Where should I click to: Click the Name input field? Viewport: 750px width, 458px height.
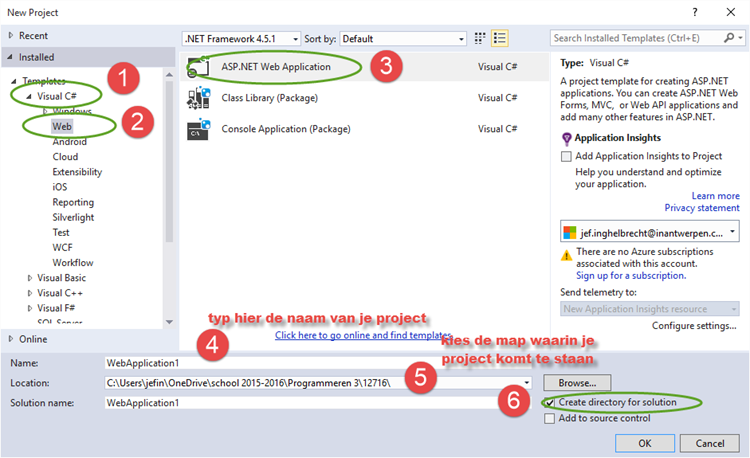318,363
